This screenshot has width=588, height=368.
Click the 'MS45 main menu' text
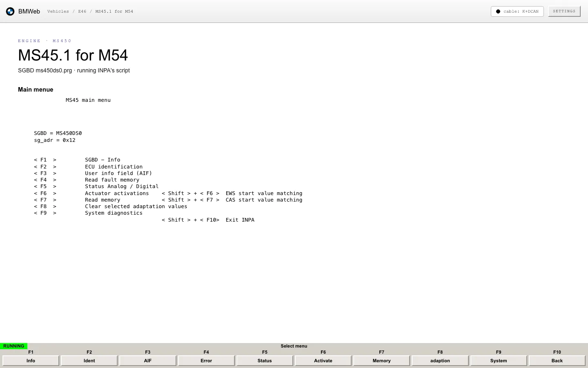pyautogui.click(x=88, y=100)
